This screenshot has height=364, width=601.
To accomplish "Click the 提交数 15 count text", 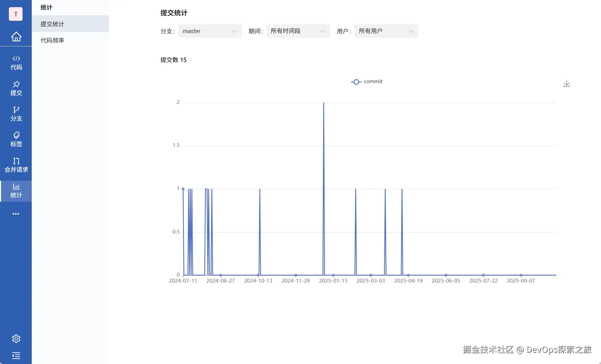I will 174,60.
